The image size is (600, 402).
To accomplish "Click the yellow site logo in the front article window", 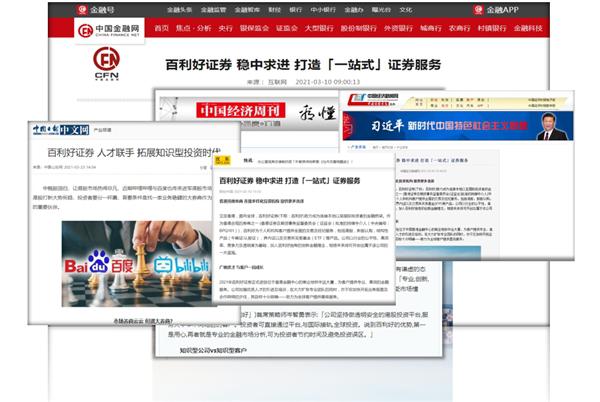I will [x=222, y=161].
